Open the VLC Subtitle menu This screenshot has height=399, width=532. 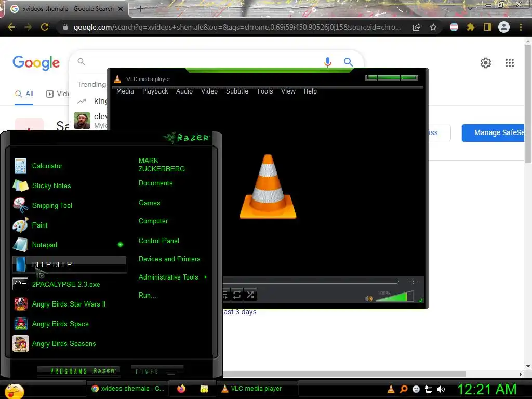point(237,91)
